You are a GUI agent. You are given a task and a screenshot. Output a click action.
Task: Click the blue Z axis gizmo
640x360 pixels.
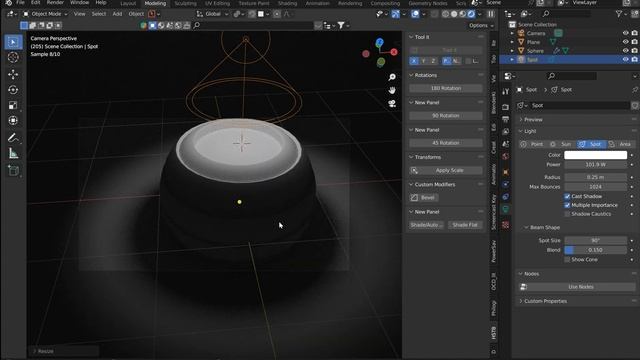(x=380, y=42)
